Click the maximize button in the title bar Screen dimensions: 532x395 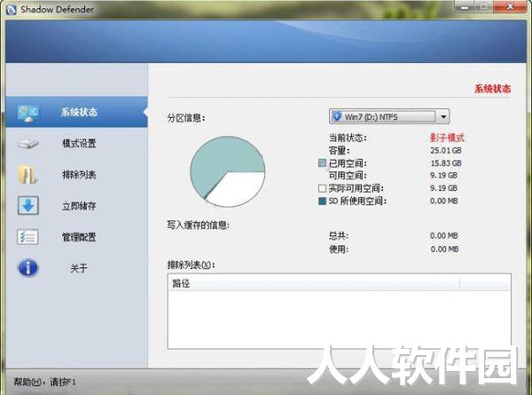coord(485,6)
